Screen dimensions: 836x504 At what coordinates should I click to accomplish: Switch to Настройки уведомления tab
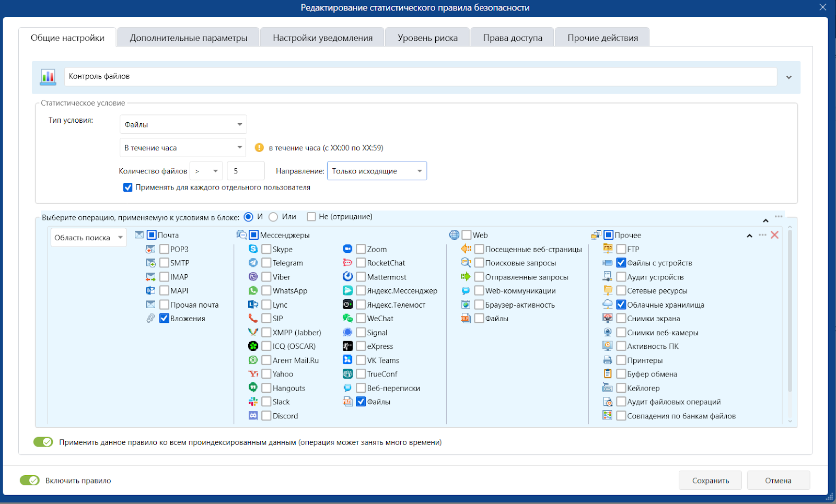pyautogui.click(x=323, y=38)
